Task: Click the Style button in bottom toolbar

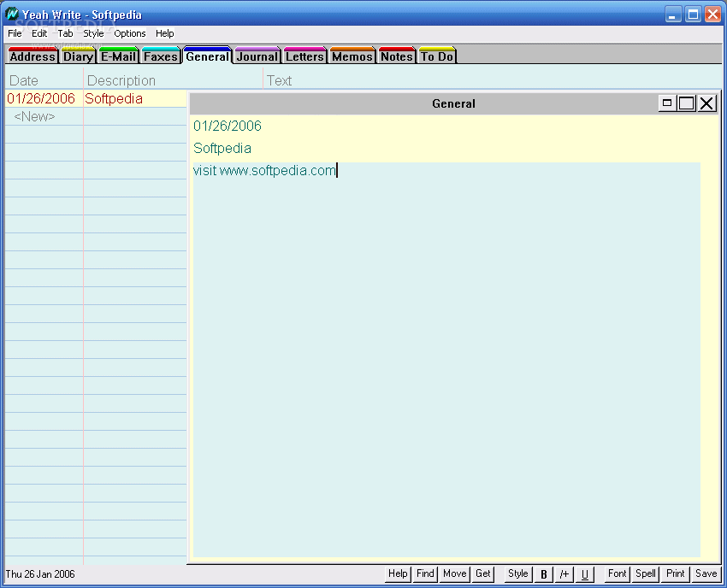Action: 518,574
